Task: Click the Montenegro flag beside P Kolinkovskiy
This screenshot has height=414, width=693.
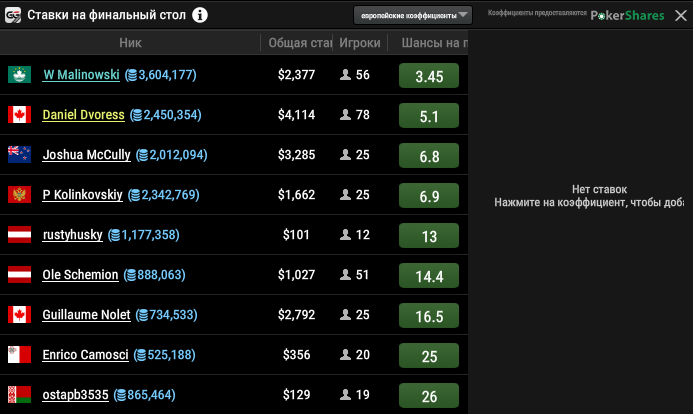Action: click(x=19, y=195)
